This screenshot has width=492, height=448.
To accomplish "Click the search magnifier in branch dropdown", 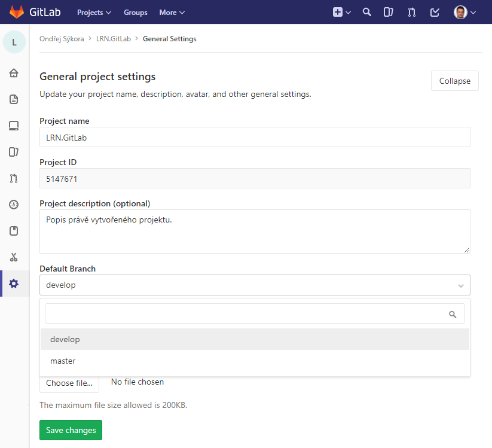I will 453,314.
